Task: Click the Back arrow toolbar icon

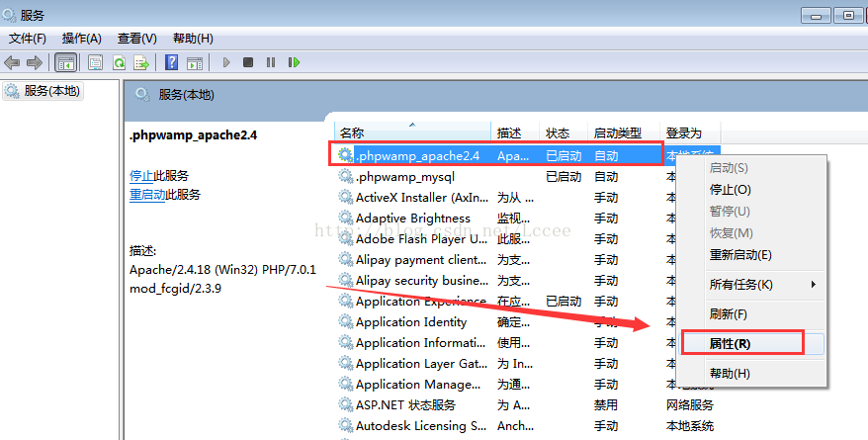Action: [x=12, y=62]
